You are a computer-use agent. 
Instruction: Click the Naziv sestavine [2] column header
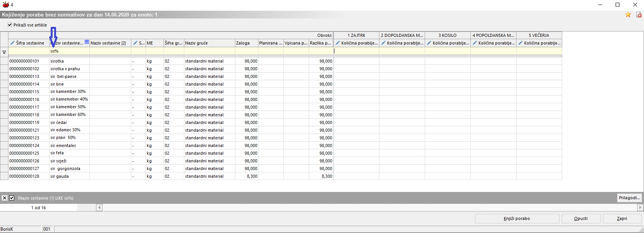pos(110,43)
